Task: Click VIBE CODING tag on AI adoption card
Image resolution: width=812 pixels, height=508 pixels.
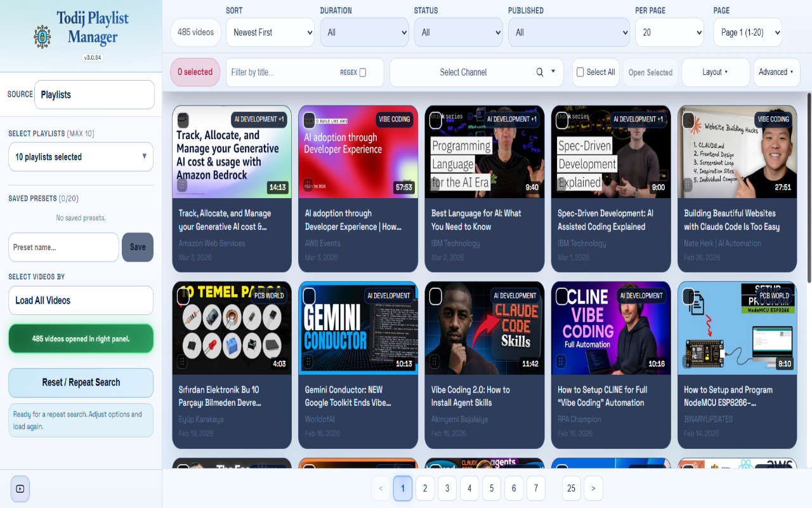Action: (394, 119)
